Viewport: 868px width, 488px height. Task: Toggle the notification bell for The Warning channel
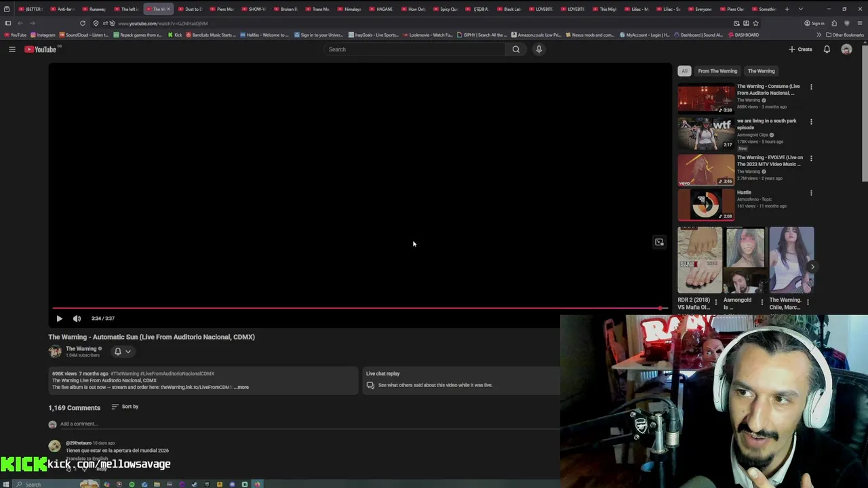[x=117, y=351]
